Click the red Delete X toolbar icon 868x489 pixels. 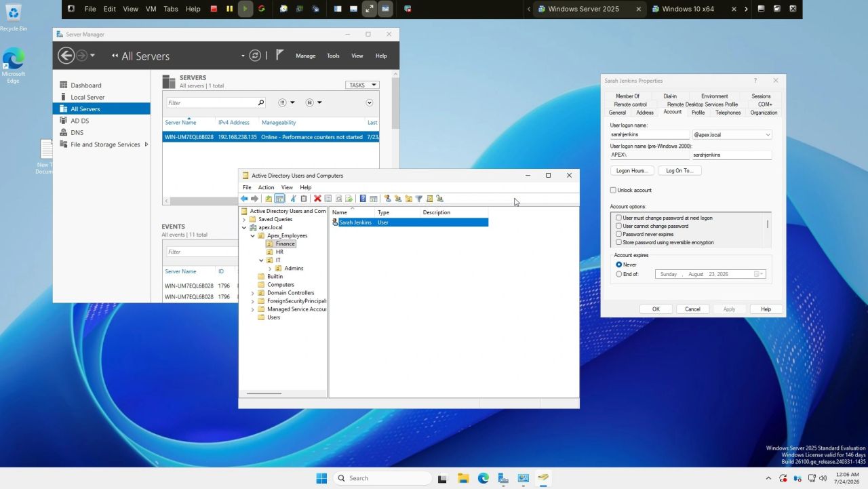click(x=317, y=199)
